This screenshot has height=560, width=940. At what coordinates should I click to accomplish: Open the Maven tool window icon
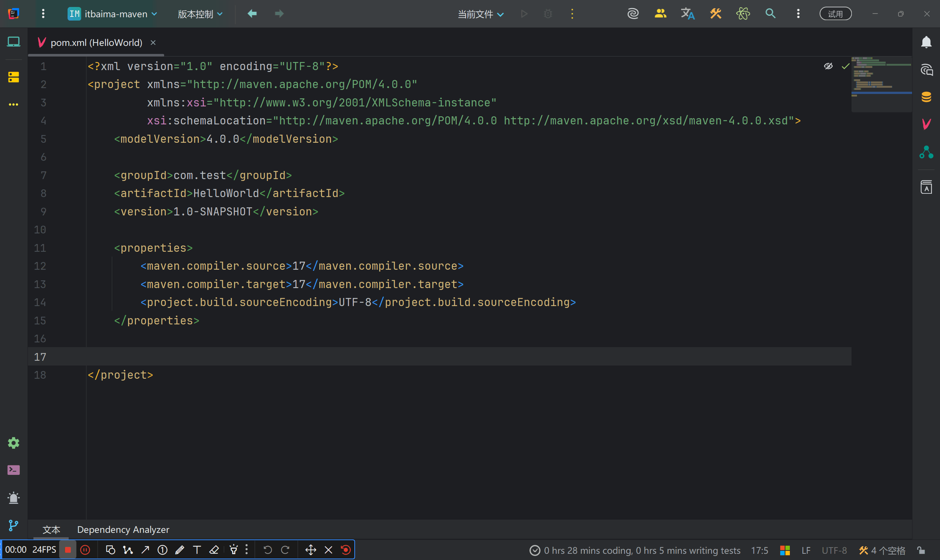[x=926, y=124]
